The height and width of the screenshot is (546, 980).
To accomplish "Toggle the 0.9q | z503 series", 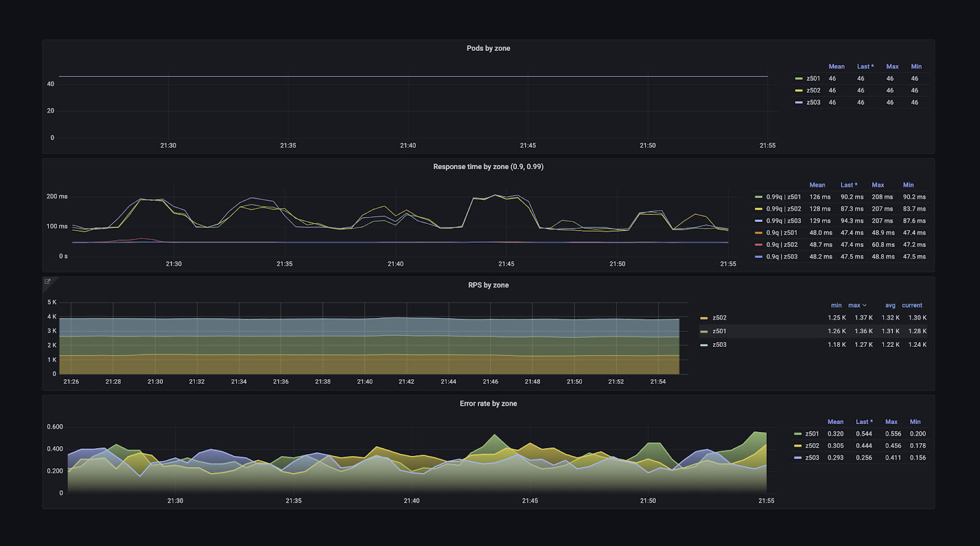I will (782, 256).
